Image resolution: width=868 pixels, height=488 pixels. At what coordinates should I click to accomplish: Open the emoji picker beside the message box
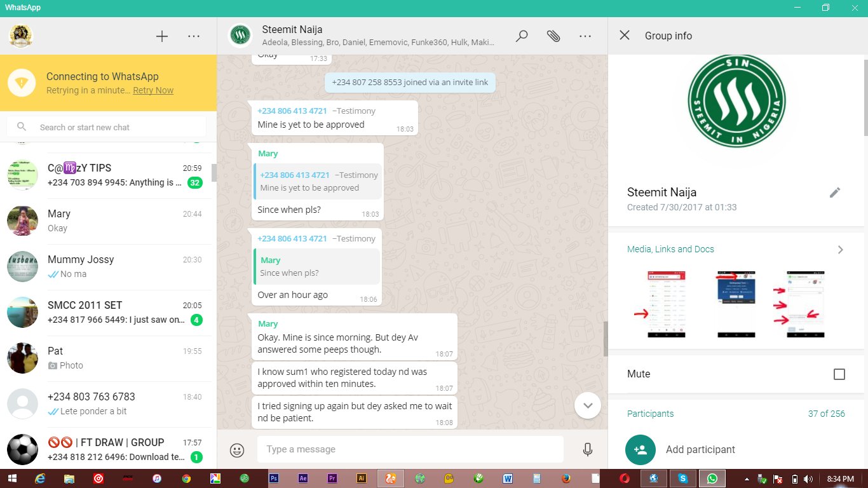point(236,450)
